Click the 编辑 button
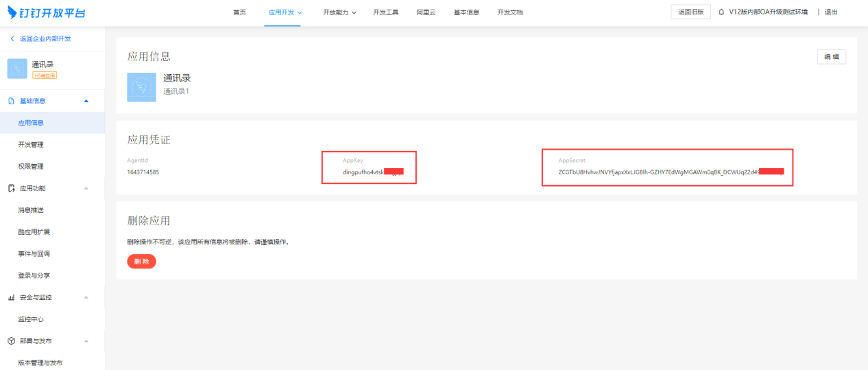 click(831, 57)
